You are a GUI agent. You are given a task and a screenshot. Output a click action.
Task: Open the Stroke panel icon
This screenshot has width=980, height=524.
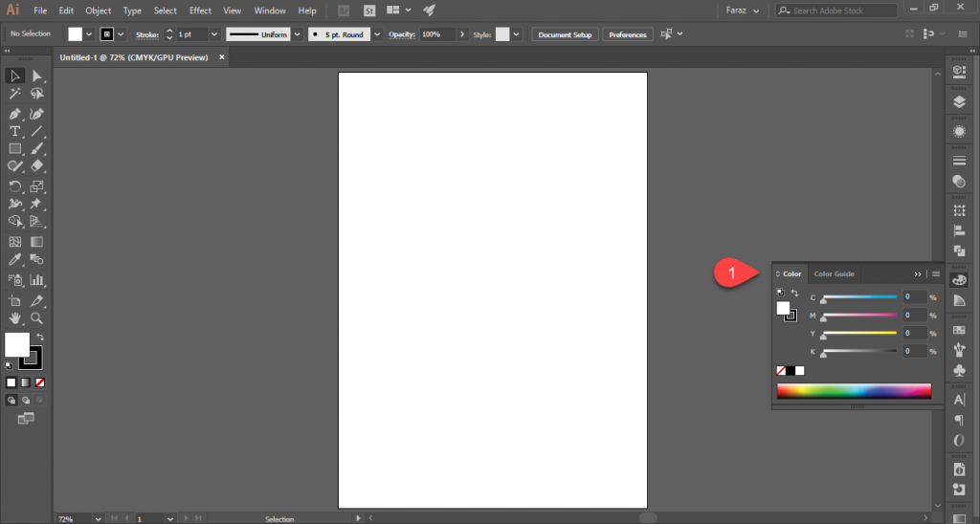coord(959,161)
